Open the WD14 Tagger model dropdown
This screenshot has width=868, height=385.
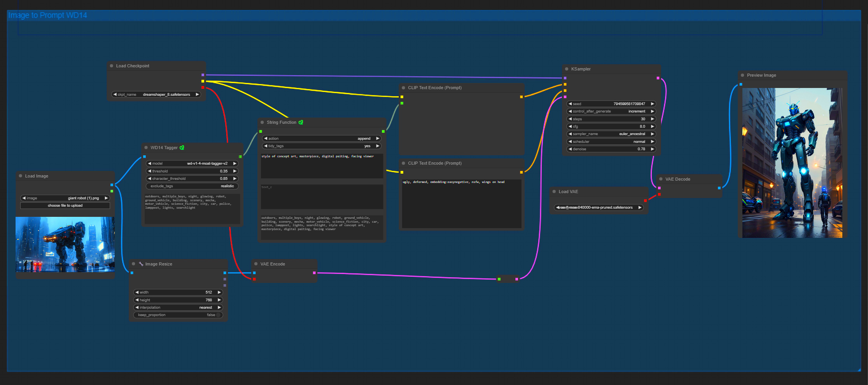(x=192, y=163)
